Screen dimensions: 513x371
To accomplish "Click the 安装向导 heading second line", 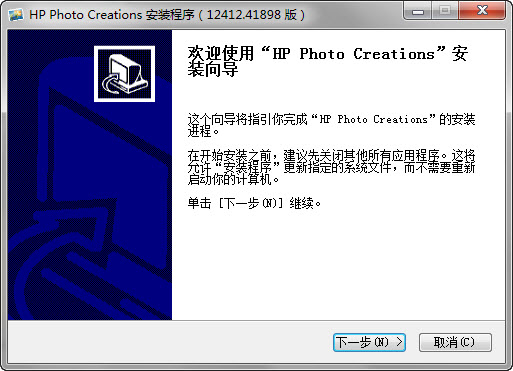I will coord(213,69).
